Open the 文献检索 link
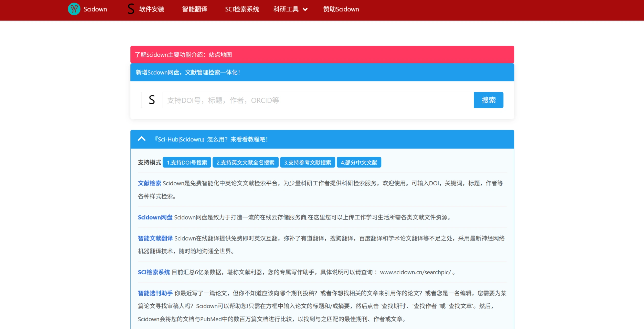644x329 pixels. pos(149,183)
